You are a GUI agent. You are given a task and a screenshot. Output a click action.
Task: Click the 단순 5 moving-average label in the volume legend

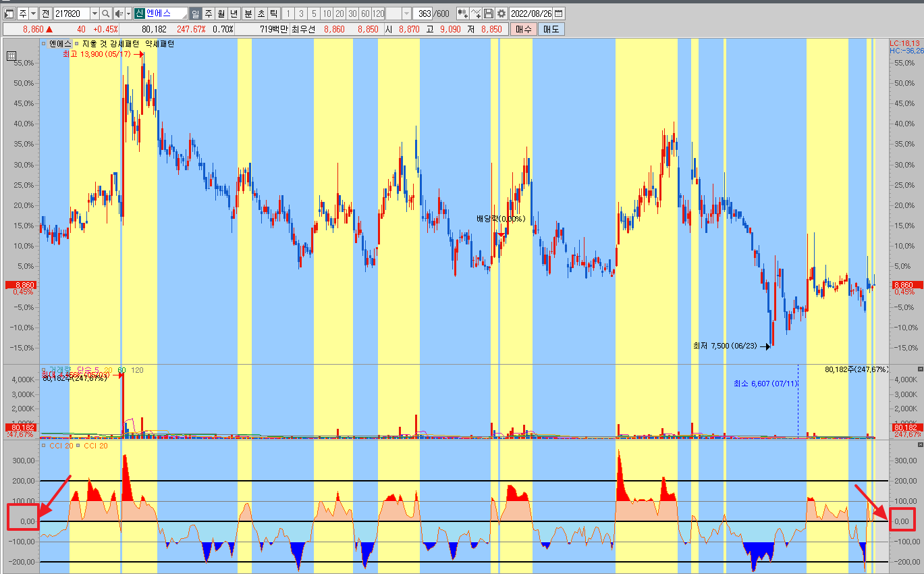tap(89, 369)
